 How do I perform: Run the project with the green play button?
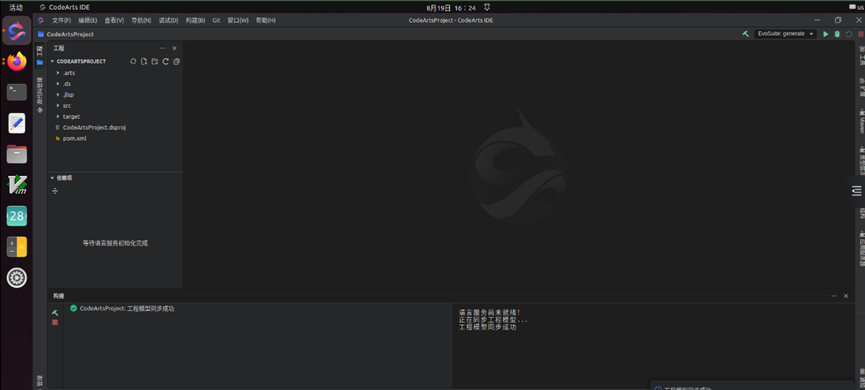[x=826, y=34]
